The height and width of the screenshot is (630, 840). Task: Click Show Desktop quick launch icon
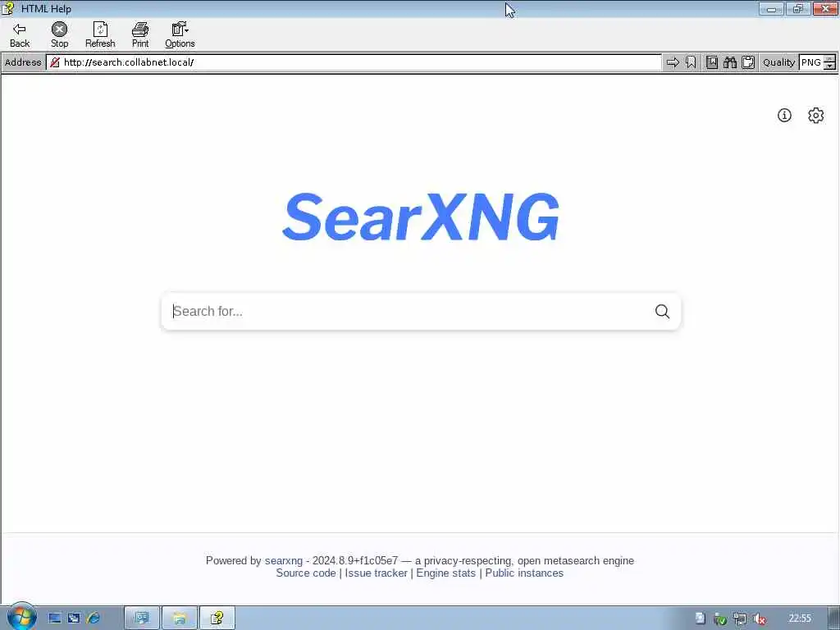(55, 619)
